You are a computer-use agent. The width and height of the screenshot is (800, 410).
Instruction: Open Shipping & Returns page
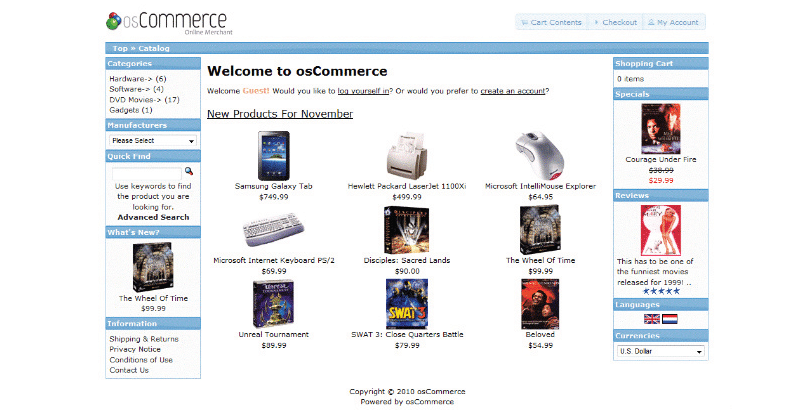pyautogui.click(x=144, y=339)
